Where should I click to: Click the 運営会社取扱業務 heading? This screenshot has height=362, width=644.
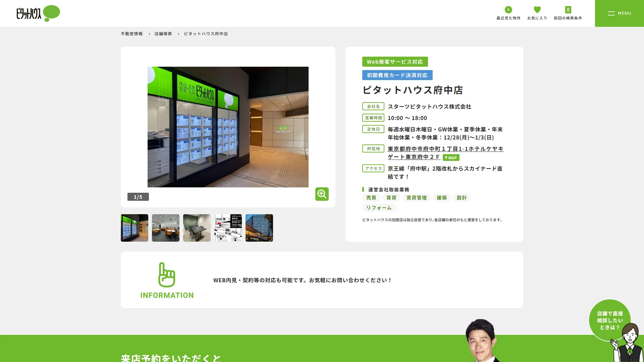click(388, 190)
